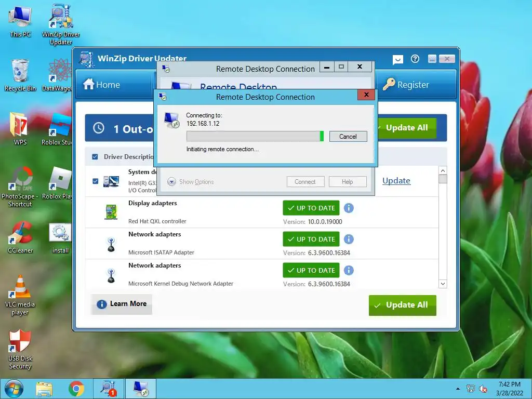Open the Recycle Bin
The width and height of the screenshot is (532, 399).
[x=20, y=75]
